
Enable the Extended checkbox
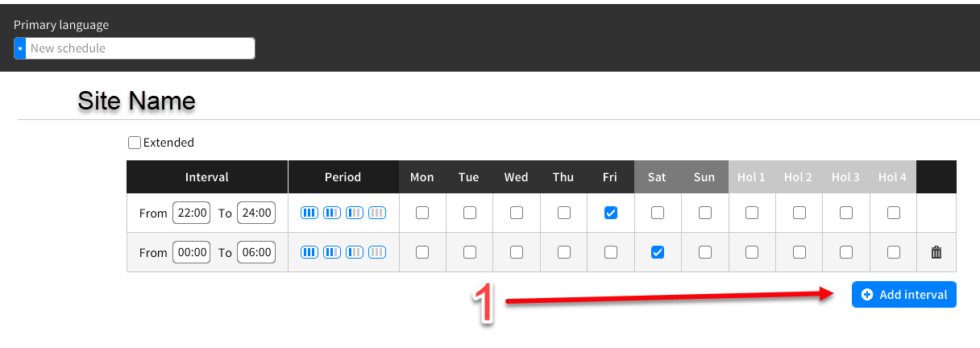pos(135,143)
